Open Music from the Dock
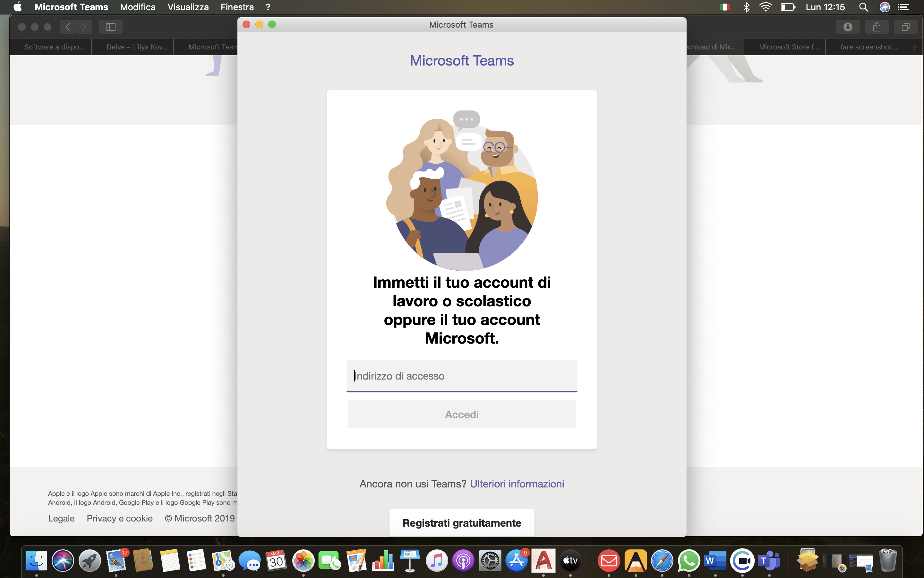 coord(436,560)
